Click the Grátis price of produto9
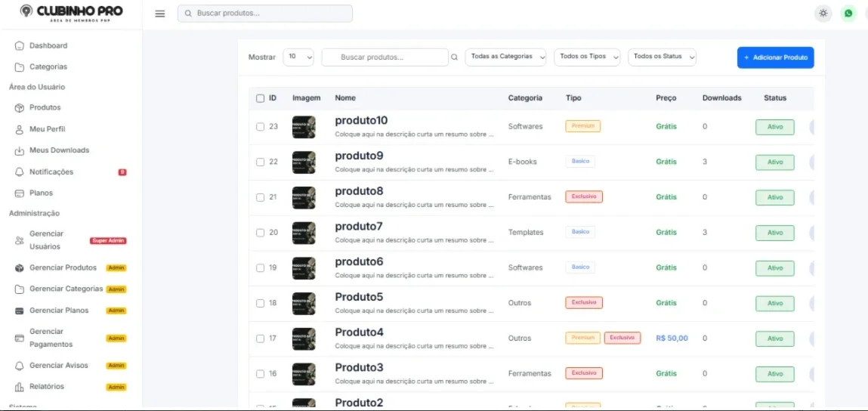 [x=666, y=162]
